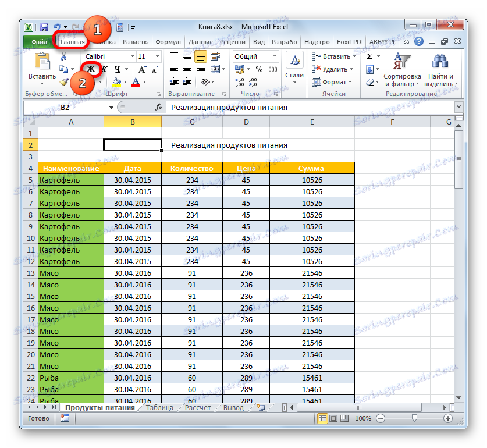The width and height of the screenshot is (487, 448).
Task: Open the Стили styles dropdown
Action: 294,68
